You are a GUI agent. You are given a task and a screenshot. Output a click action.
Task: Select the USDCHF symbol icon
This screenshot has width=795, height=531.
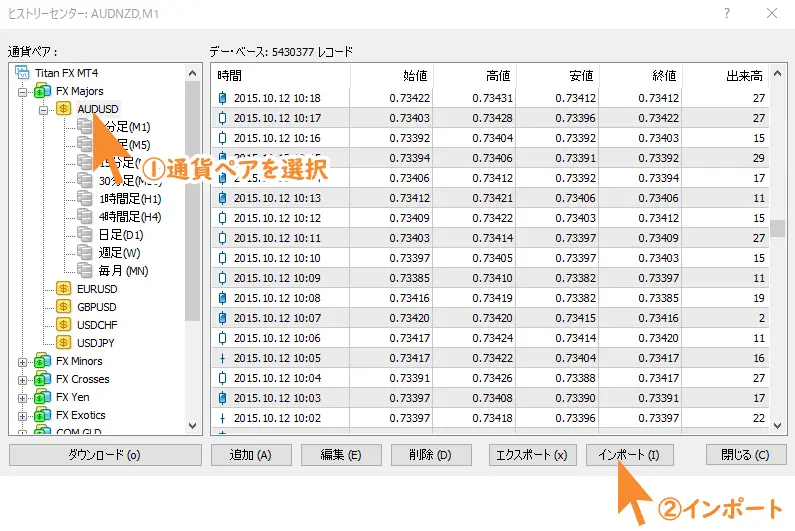64,325
